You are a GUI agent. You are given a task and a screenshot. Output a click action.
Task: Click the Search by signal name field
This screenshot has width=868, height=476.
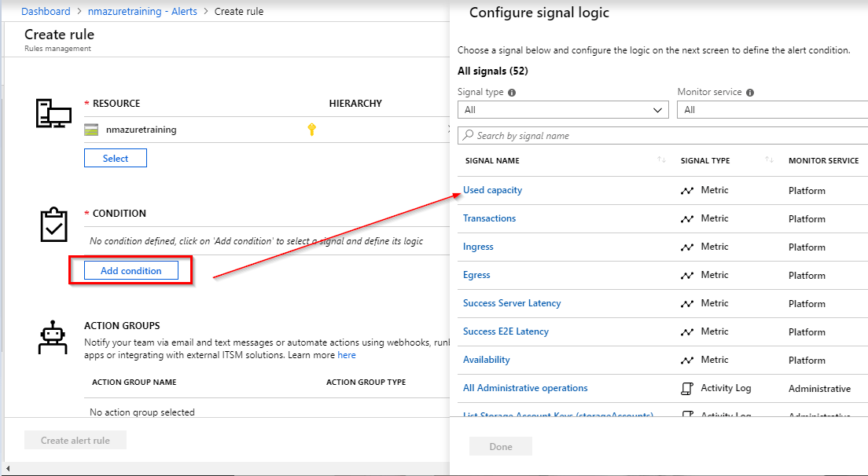click(662, 136)
